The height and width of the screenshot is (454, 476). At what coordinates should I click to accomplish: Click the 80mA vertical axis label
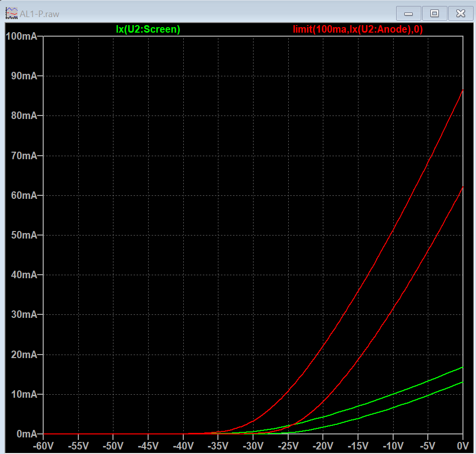point(24,116)
